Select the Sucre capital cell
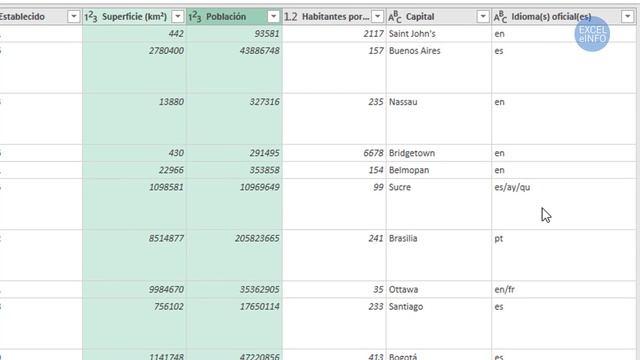The height and width of the screenshot is (360, 640). click(439, 204)
